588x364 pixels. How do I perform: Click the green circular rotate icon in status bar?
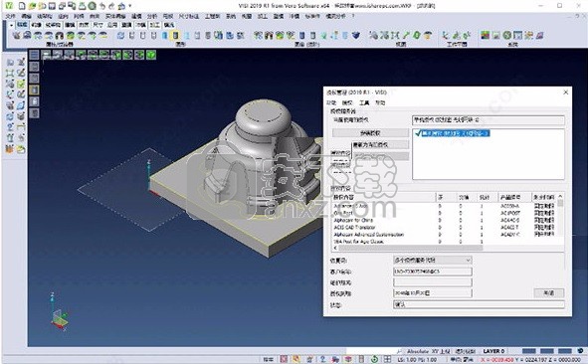[x=374, y=359]
